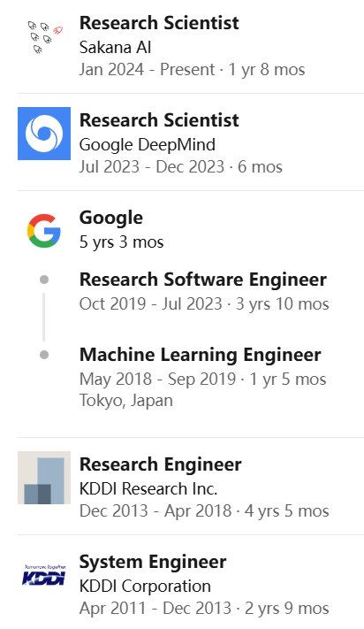Open the Google DeepMind logo
This screenshot has width=364, height=629.
coord(44,134)
